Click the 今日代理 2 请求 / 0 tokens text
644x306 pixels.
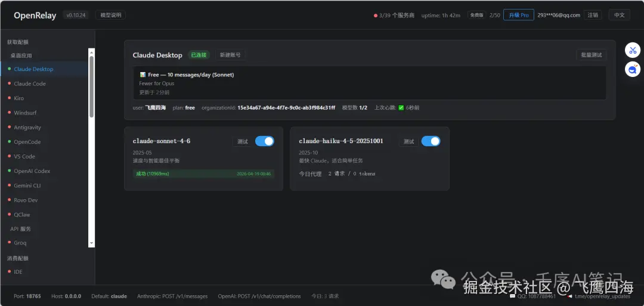[337, 174]
